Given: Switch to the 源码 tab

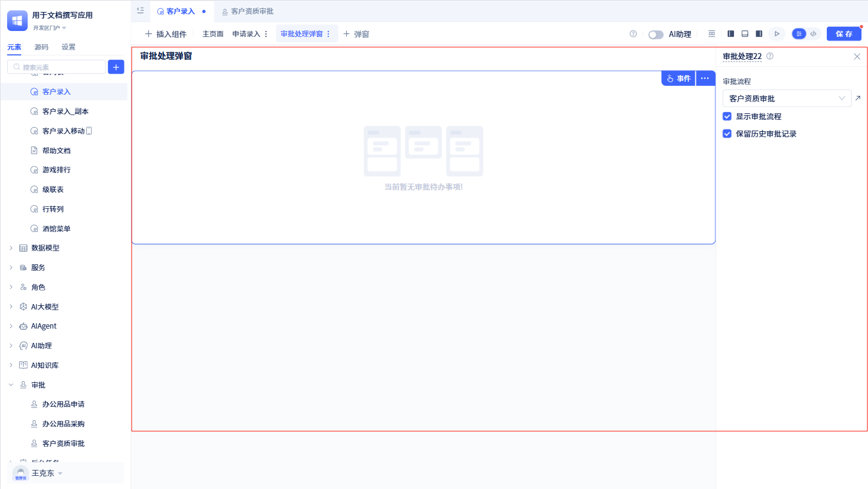Looking at the screenshot, I should [x=42, y=47].
